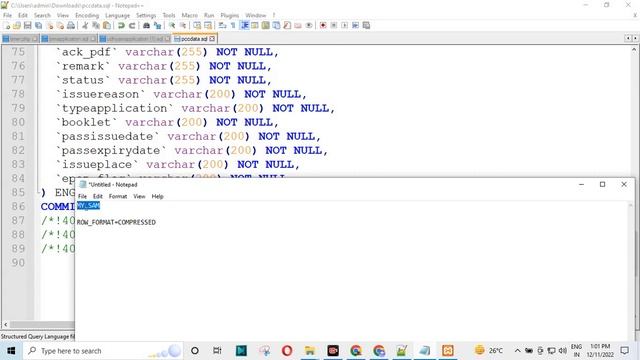Viewport: 640px width, 360px height.
Task: Open the Language menu
Action: 117,15
